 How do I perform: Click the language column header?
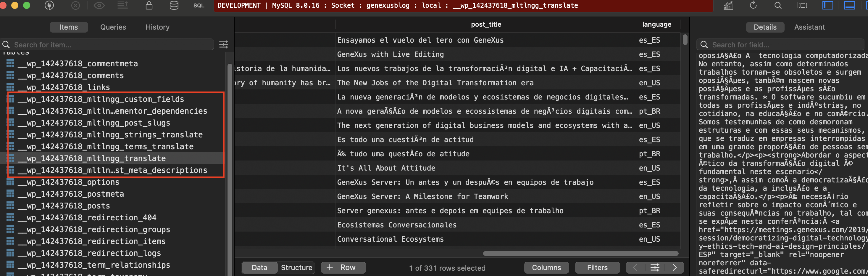pos(656,24)
